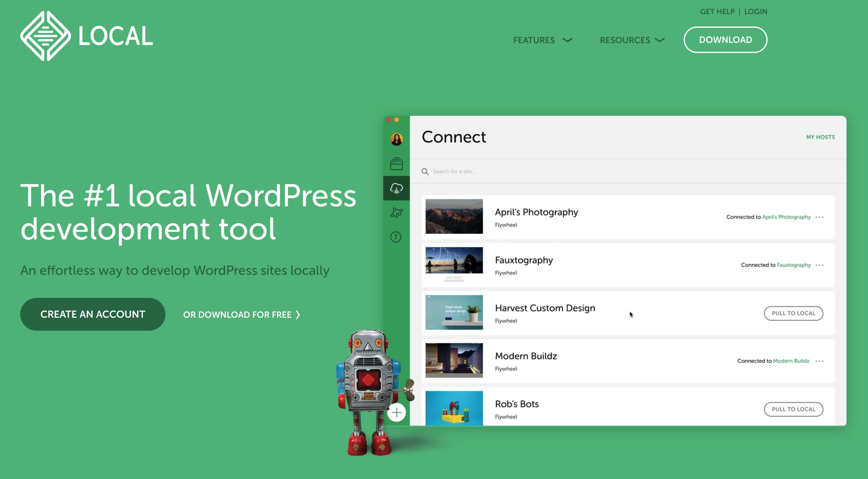Click the round plus add-site button

pyautogui.click(x=397, y=412)
